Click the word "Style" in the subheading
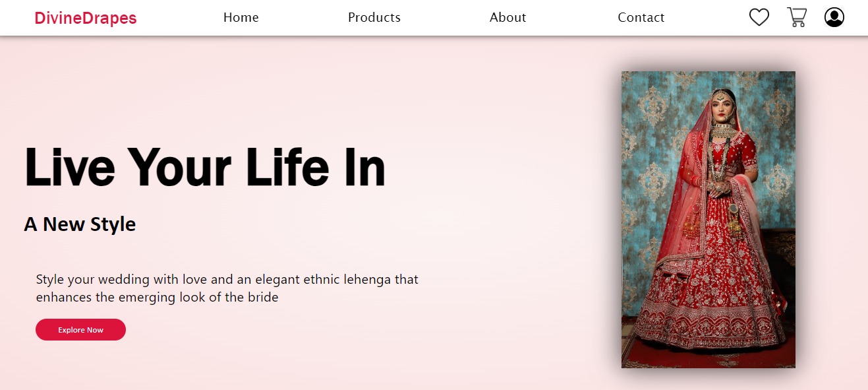 [x=113, y=224]
